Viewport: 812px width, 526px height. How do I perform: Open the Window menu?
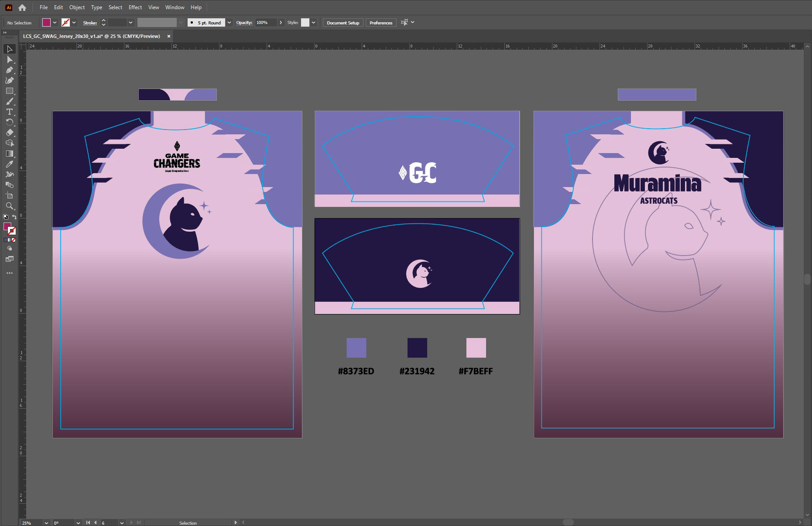click(x=175, y=7)
